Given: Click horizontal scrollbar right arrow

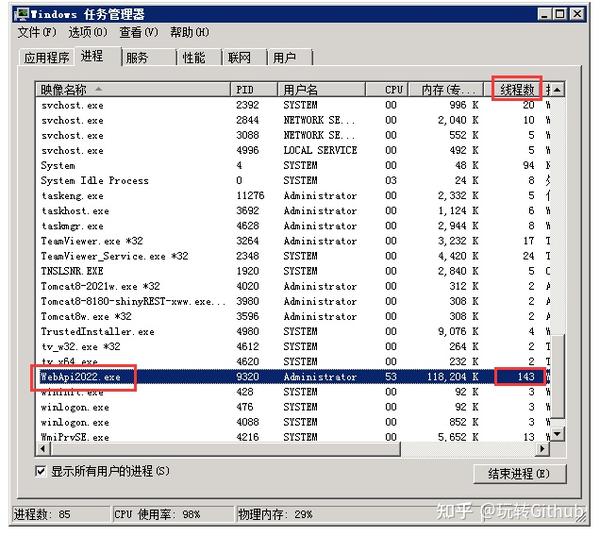Looking at the screenshot, I should coord(542,448).
